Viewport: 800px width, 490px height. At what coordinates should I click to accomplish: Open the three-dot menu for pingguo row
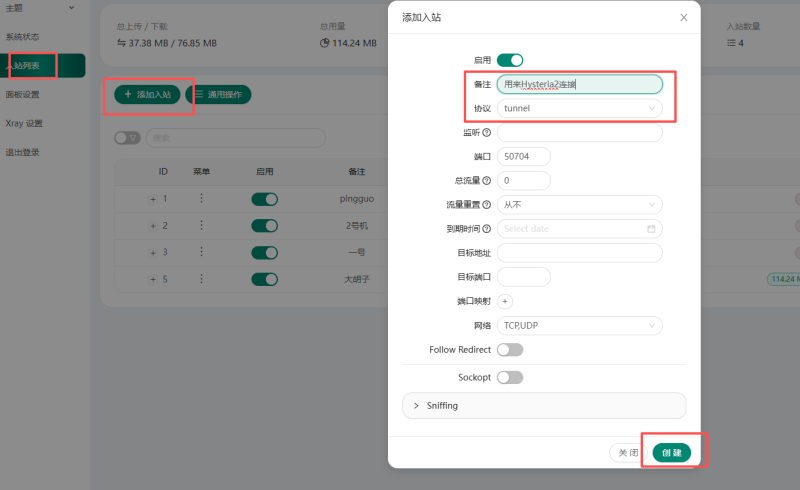pos(201,199)
